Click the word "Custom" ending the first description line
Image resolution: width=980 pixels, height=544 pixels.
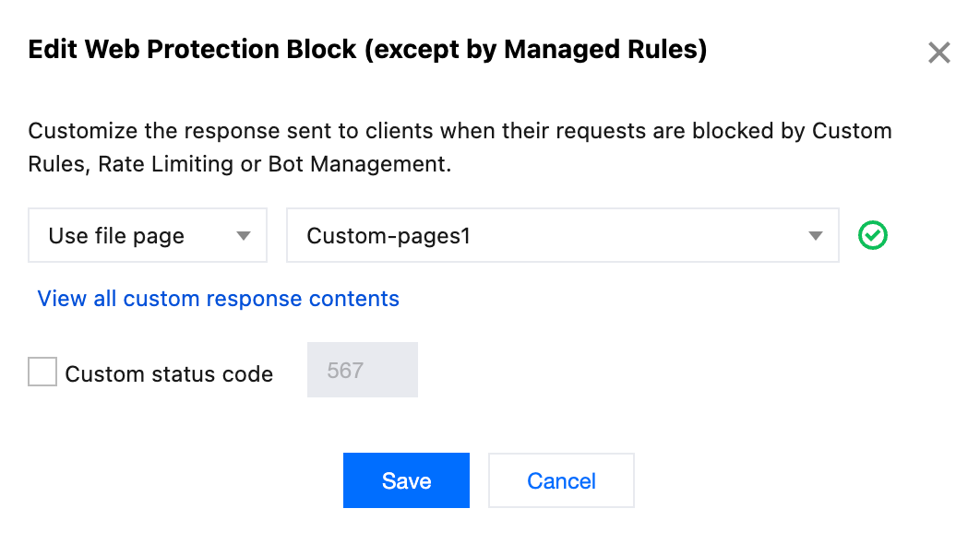click(x=852, y=130)
